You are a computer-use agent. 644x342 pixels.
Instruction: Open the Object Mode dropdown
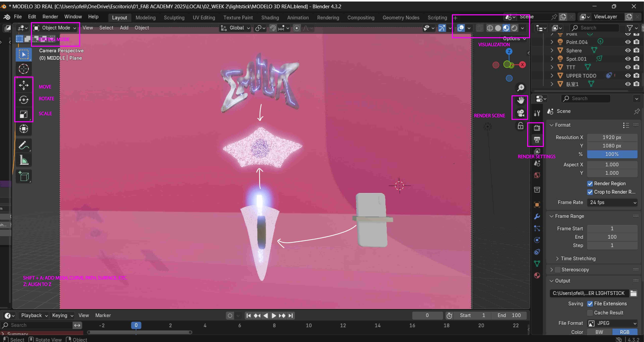pyautogui.click(x=55, y=28)
